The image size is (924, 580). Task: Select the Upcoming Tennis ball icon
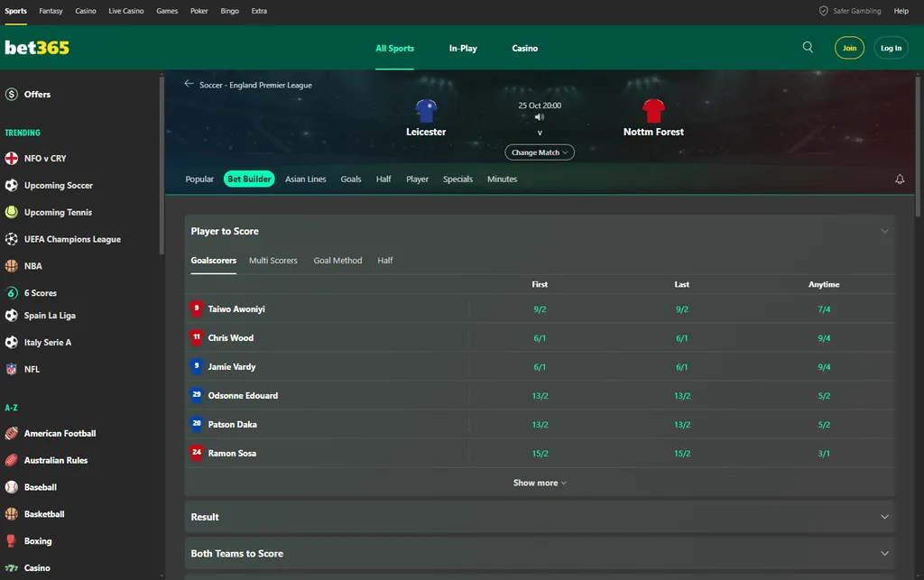(x=11, y=212)
